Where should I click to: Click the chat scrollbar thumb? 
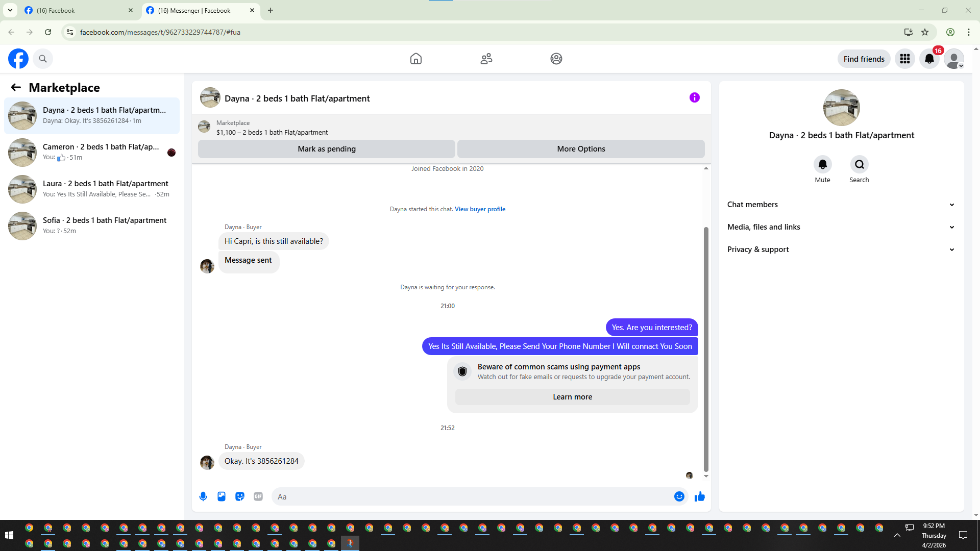706,349
